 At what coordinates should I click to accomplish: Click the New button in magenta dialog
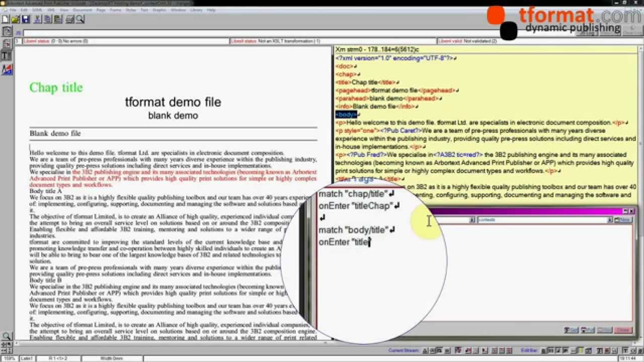tap(623, 220)
